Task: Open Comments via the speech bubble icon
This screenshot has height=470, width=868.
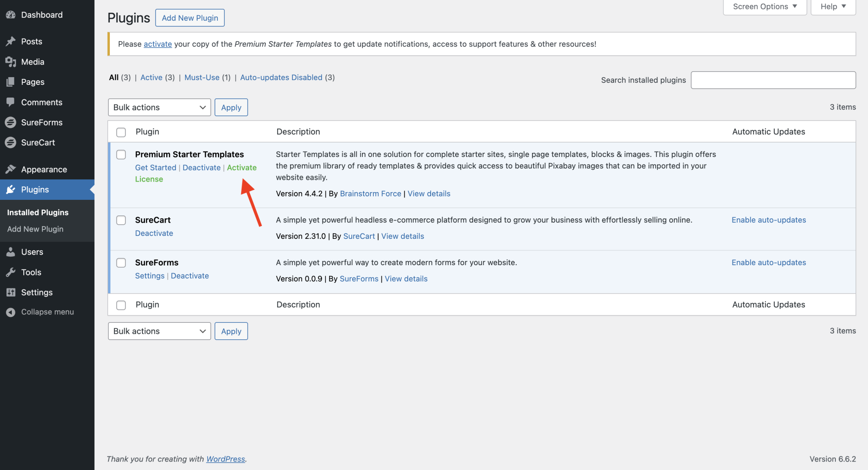Action: coord(11,102)
